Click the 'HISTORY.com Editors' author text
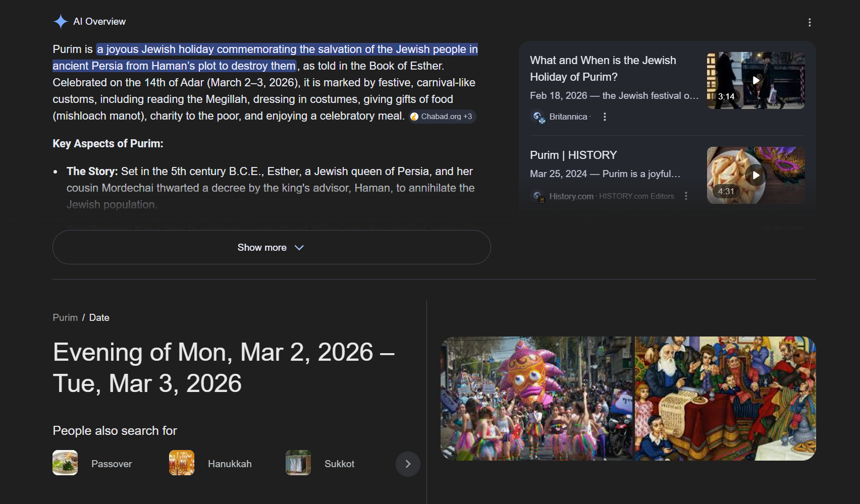This screenshot has width=860, height=504. (636, 196)
